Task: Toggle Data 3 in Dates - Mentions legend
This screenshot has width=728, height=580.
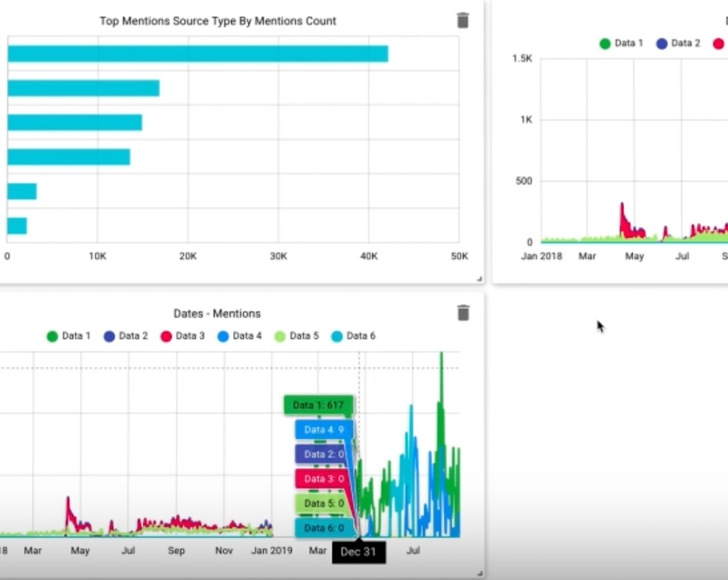Action: pos(181,336)
